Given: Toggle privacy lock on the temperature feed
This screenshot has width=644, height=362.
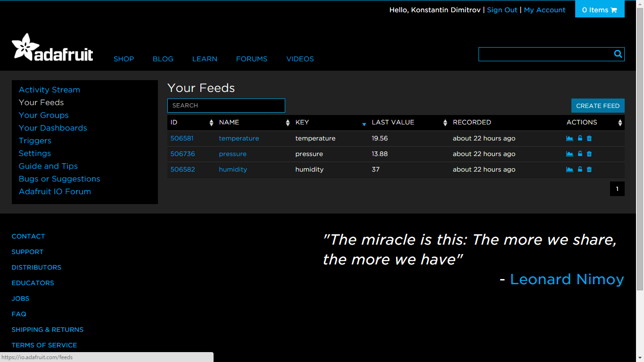Looking at the screenshot, I should (579, 138).
